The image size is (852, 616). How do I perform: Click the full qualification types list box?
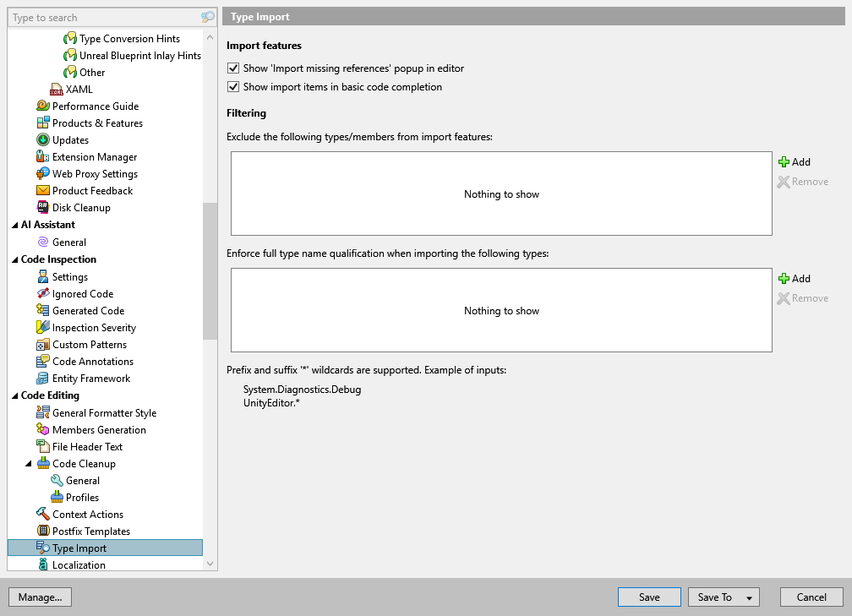click(501, 310)
